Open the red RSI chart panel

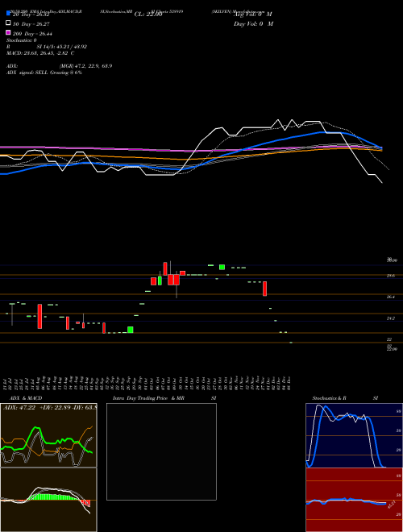[x=354, y=500]
